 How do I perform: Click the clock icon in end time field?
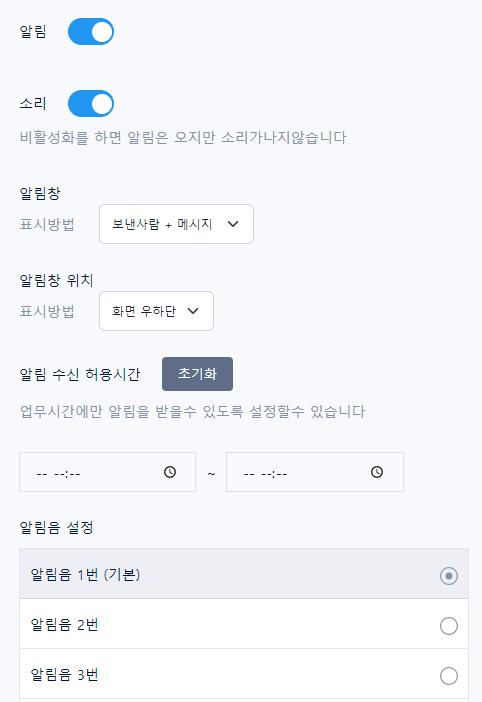point(377,472)
